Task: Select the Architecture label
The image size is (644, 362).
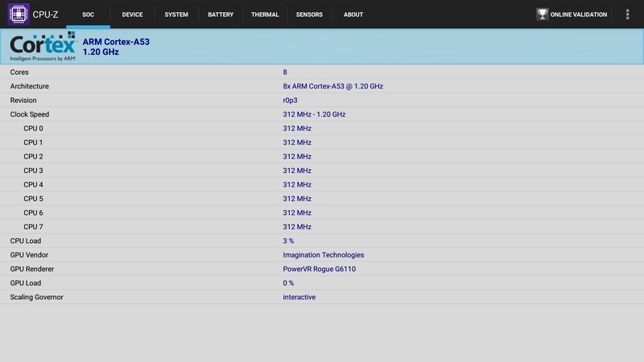Action: click(x=30, y=86)
